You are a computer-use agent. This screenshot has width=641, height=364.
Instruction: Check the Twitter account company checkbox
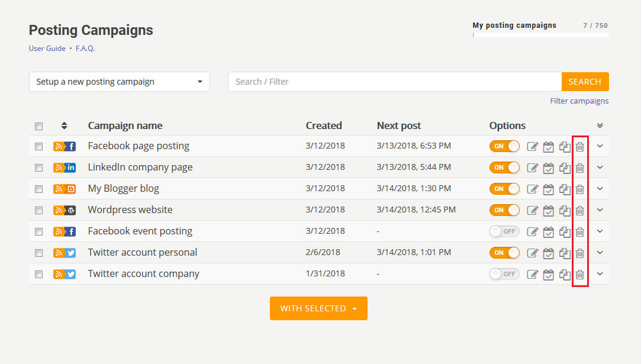pos(39,274)
